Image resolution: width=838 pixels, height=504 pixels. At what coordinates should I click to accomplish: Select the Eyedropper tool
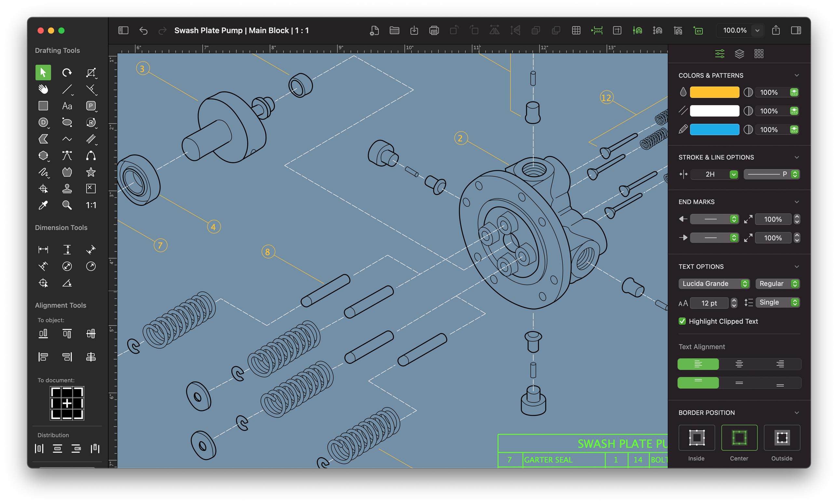coord(43,205)
